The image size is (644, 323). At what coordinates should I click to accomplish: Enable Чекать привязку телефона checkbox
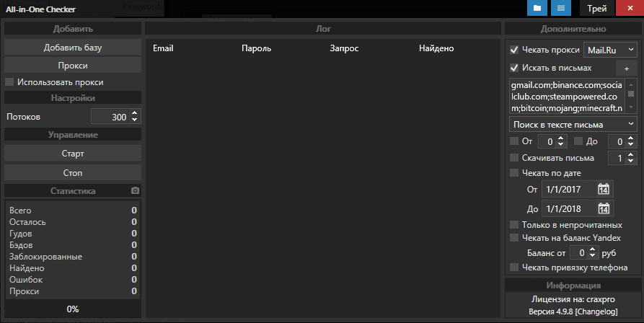click(513, 267)
